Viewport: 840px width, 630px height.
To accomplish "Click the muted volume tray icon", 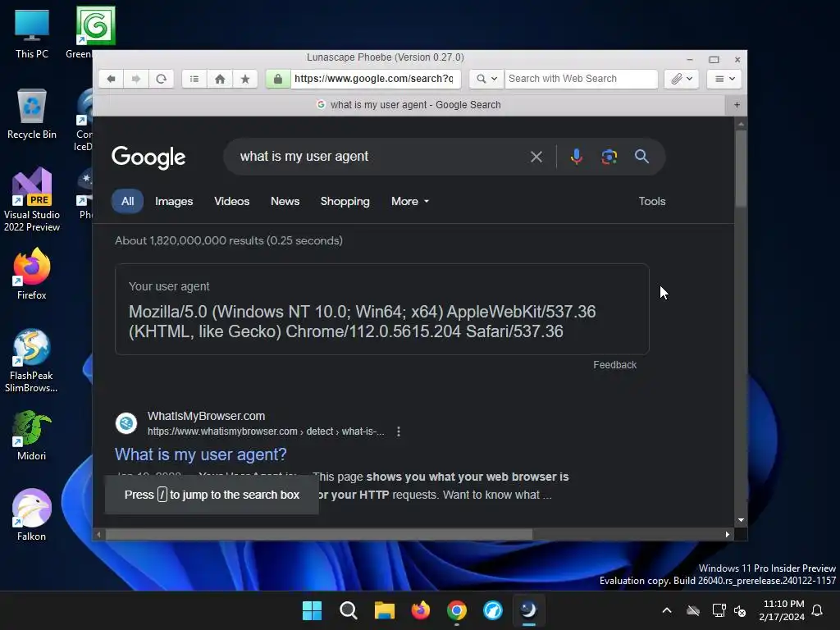I will (x=741, y=610).
